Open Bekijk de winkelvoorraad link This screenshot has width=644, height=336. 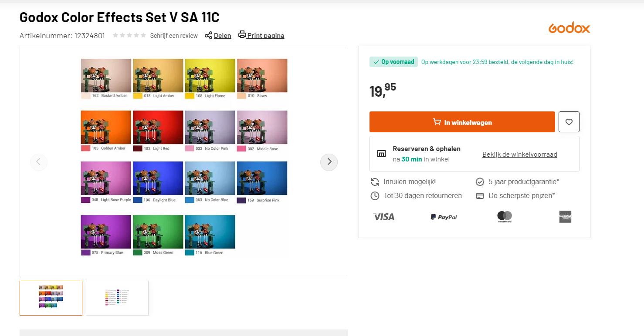point(519,154)
